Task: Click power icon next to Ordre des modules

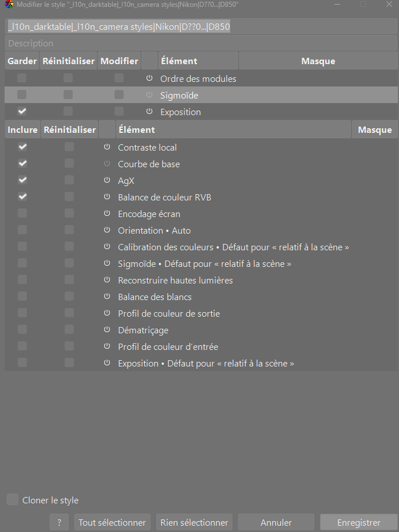Action: (149, 78)
